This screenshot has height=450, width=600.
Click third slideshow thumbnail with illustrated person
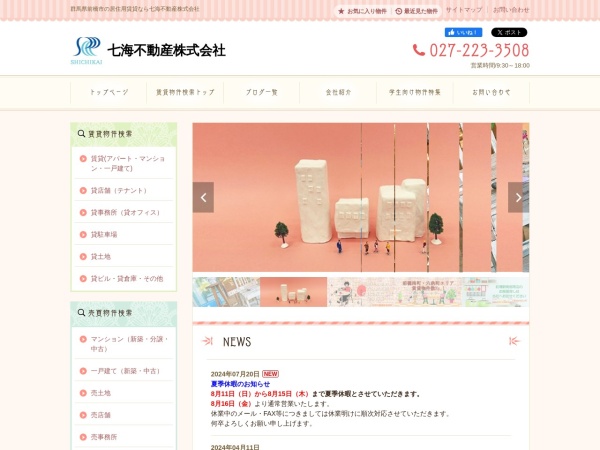coord(361,292)
